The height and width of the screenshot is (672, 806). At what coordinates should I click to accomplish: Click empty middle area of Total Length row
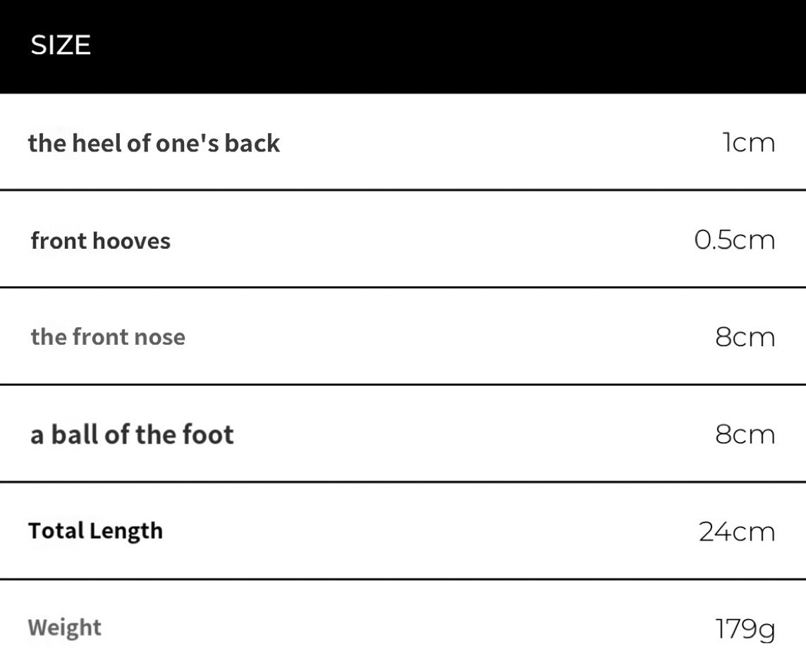431,531
